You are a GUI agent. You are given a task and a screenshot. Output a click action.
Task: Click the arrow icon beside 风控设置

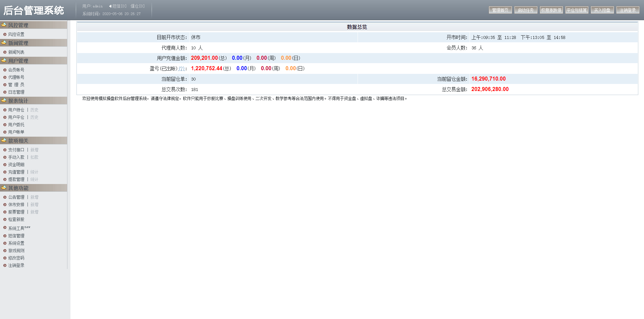(5, 34)
